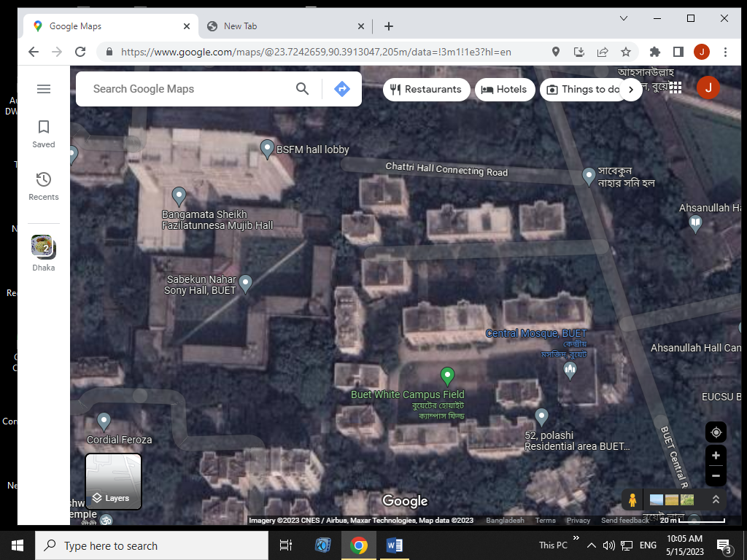
Task: Expand the photo imagery carousel with the chevron
Action: tap(715, 500)
